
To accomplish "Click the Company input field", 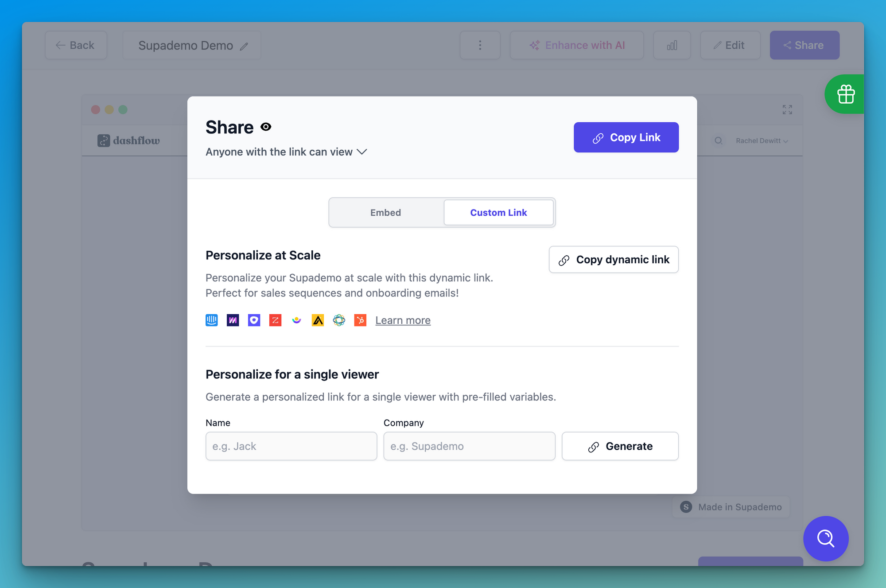I will 469,446.
